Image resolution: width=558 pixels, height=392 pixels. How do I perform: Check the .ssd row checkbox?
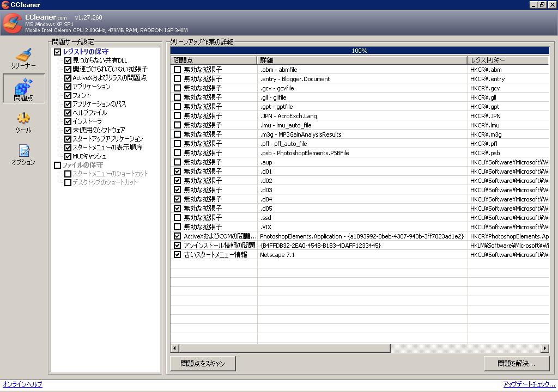click(177, 217)
